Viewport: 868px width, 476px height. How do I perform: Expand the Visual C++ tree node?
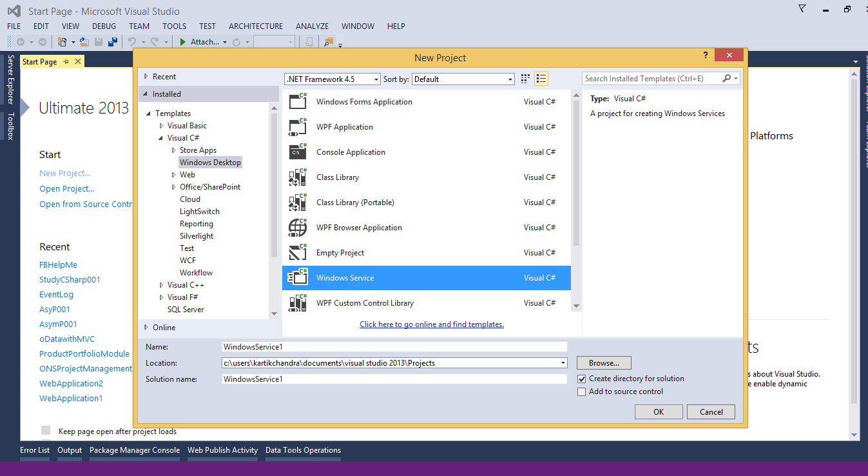click(x=161, y=285)
